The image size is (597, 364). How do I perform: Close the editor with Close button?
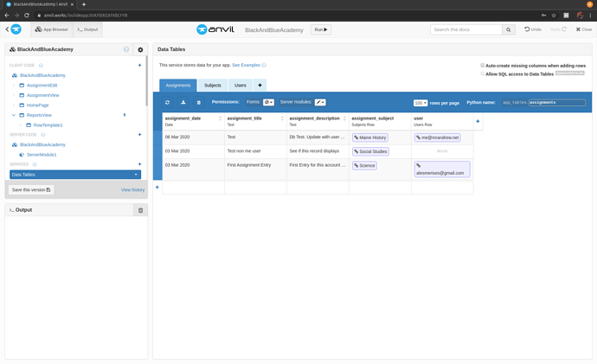[584, 29]
